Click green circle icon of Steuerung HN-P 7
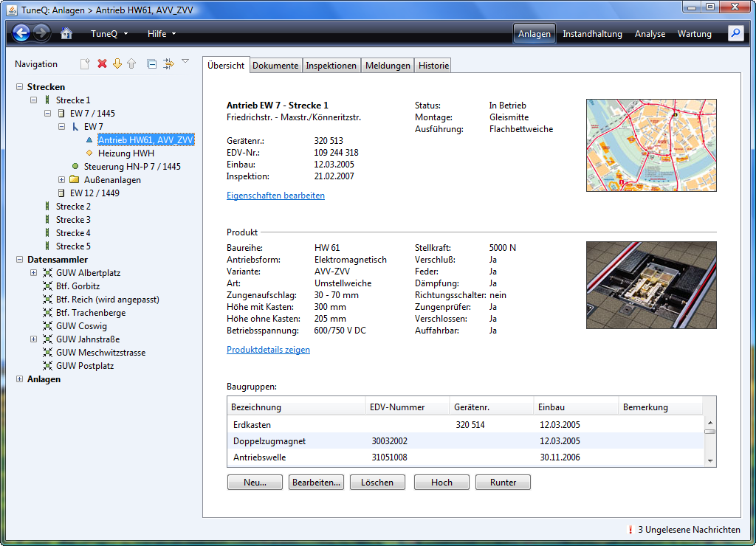The image size is (756, 546). 75,166
